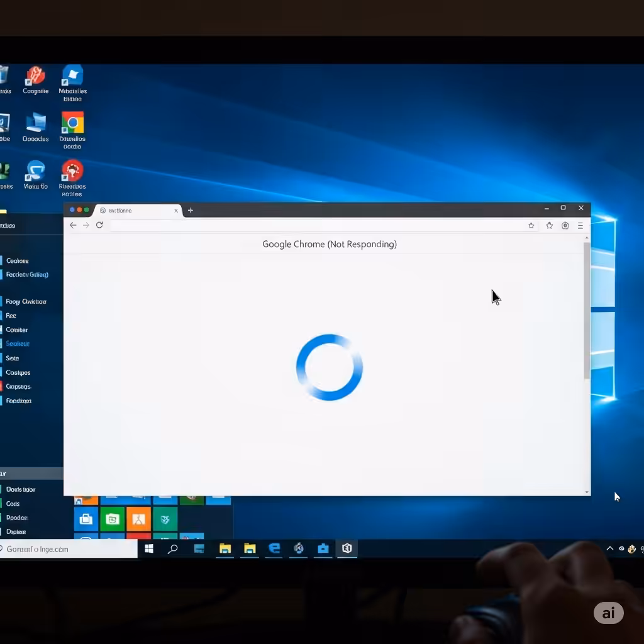Select 'Dpoiars' in the Start menu list
Image resolution: width=644 pixels, height=644 pixels.
tap(16, 531)
